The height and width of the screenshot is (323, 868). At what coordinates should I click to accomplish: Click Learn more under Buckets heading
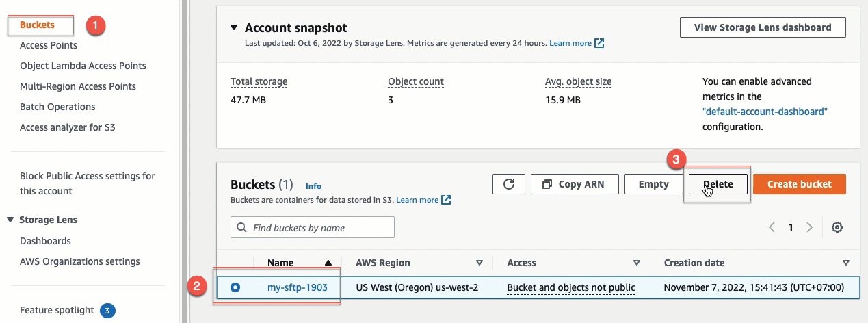pos(417,200)
